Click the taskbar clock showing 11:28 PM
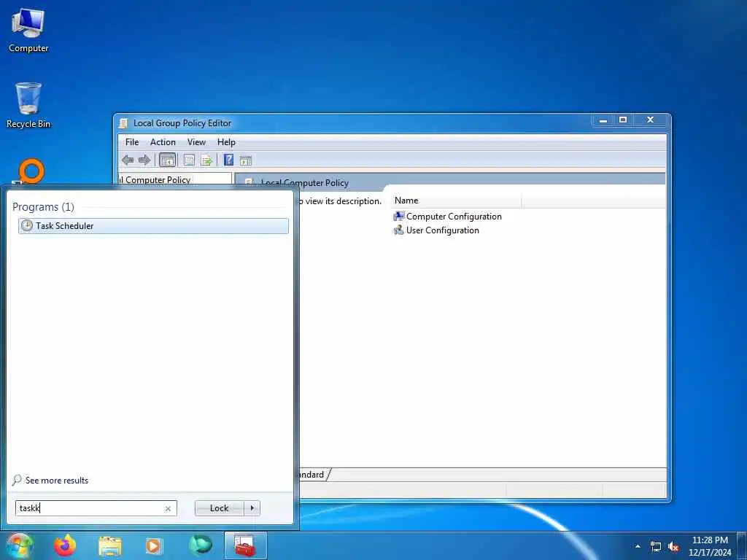 click(x=710, y=546)
